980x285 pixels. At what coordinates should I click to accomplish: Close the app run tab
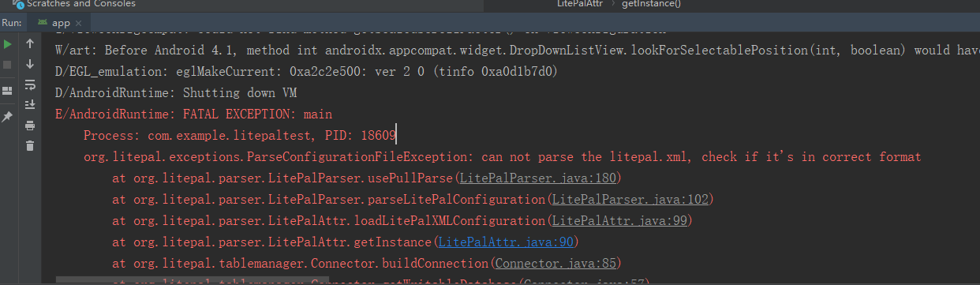click(x=79, y=23)
